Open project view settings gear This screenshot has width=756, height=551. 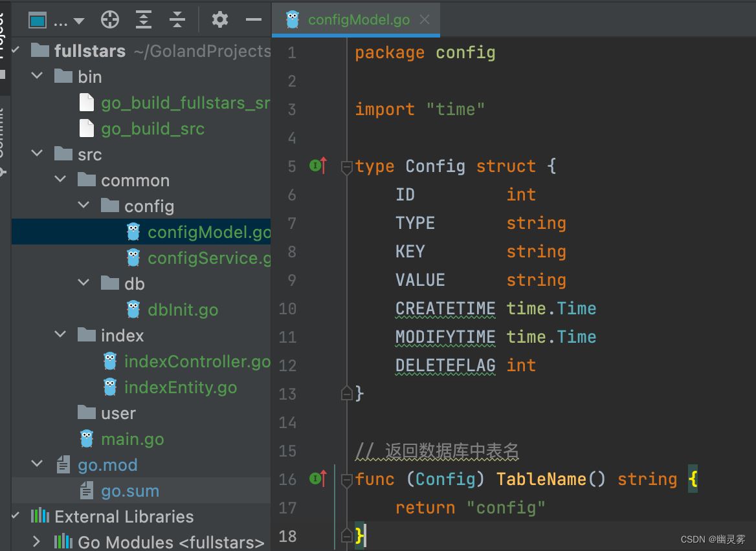tap(220, 20)
